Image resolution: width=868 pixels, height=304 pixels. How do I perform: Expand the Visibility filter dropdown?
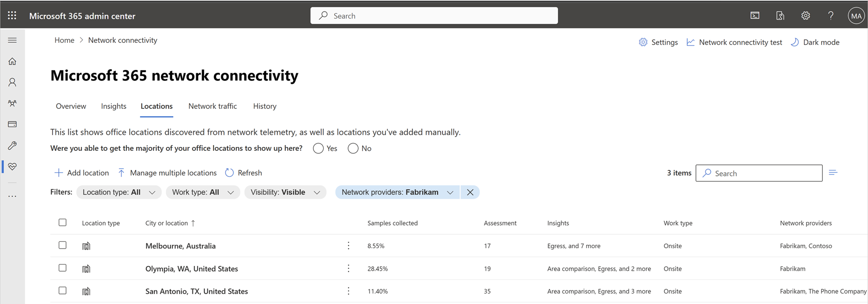tap(285, 192)
